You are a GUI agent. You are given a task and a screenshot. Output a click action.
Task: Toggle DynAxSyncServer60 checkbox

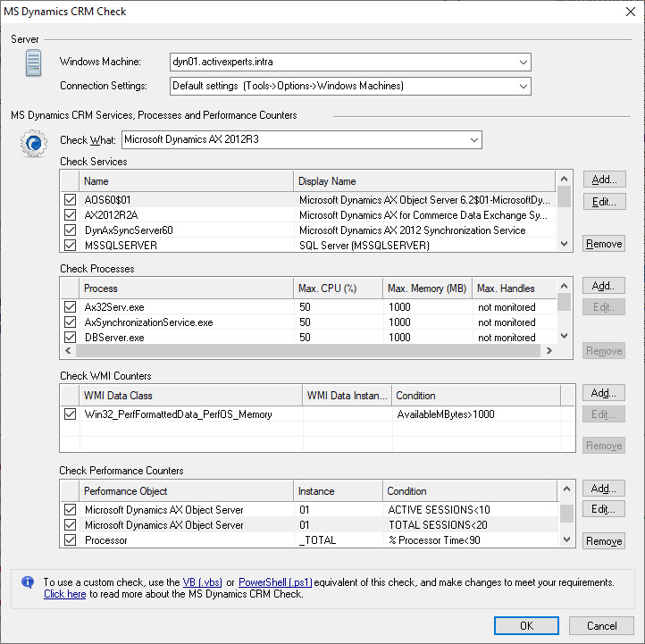tap(70, 230)
